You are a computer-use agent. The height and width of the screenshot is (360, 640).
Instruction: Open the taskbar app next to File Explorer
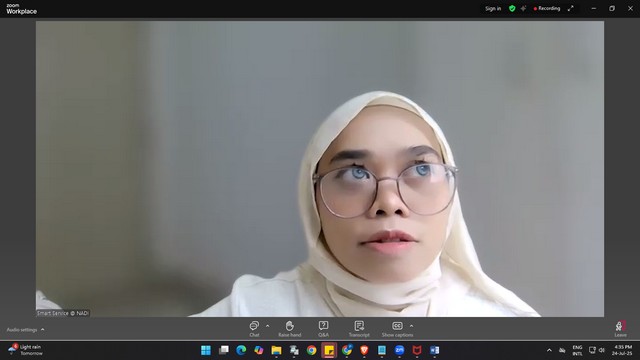(294, 350)
